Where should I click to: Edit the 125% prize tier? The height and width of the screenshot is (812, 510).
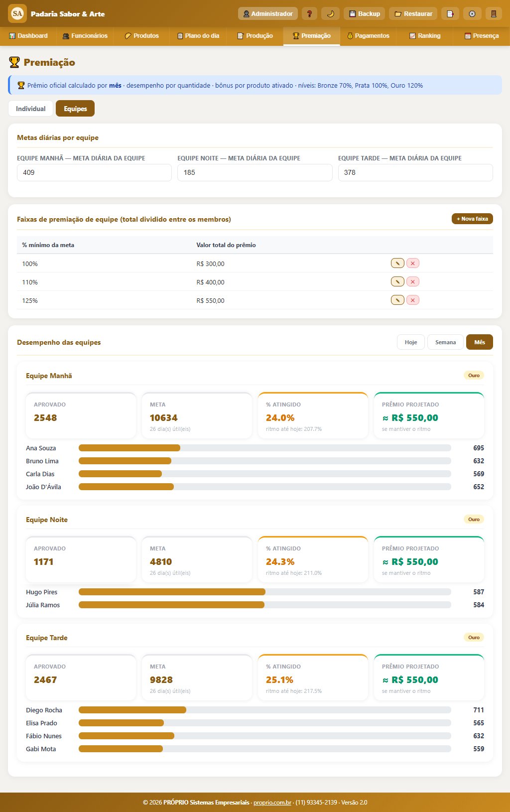click(397, 300)
